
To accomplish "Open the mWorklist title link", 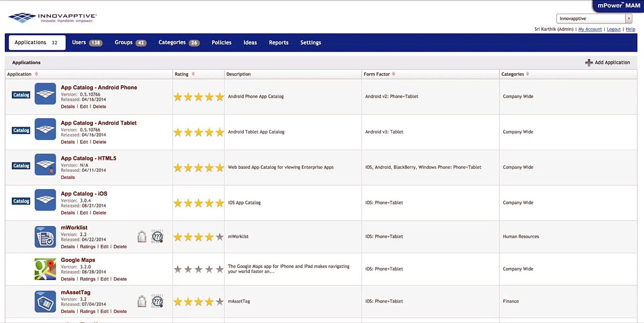I will (x=74, y=228).
